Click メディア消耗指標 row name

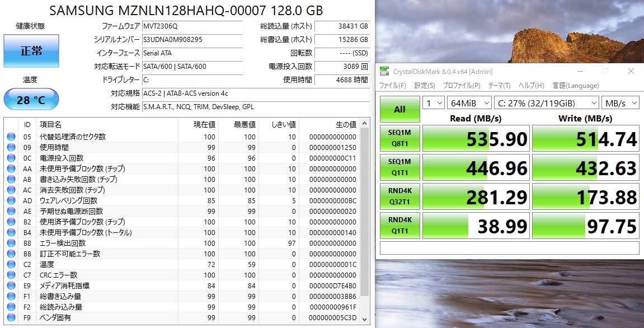point(64,285)
